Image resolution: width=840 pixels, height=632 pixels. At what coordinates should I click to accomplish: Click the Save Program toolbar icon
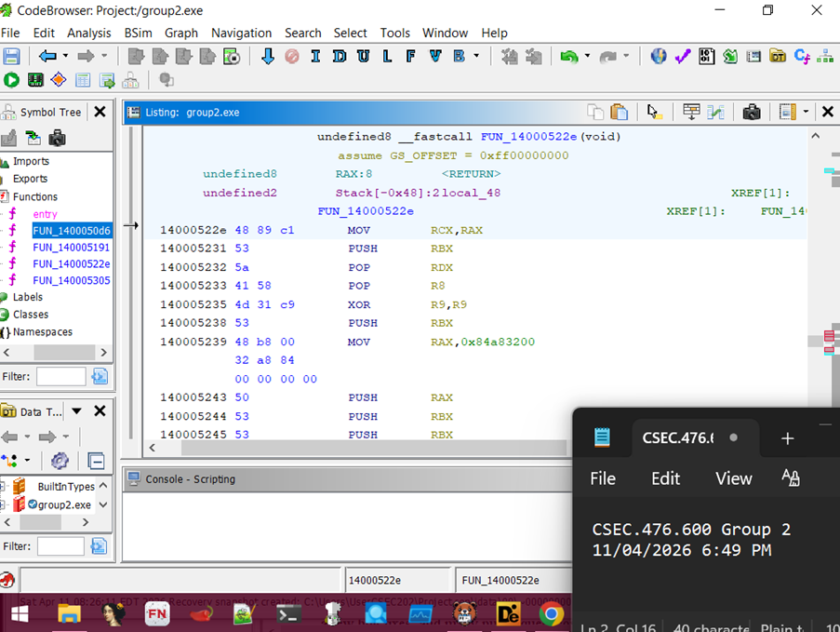pyautogui.click(x=11, y=56)
